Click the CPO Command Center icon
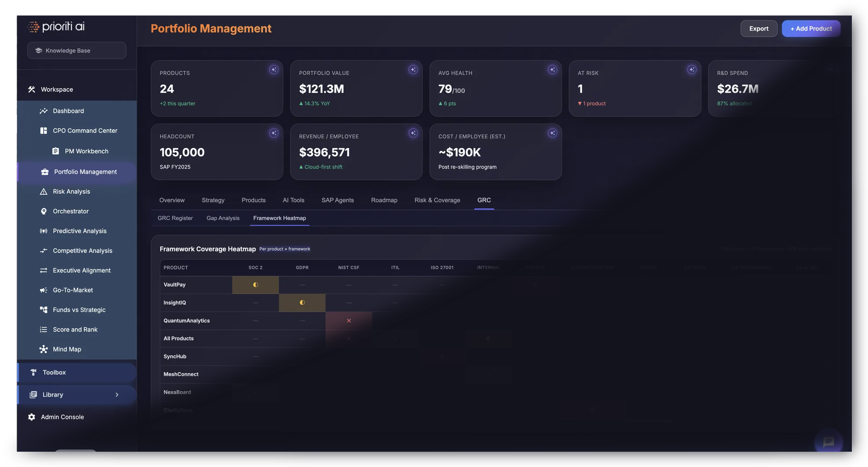This screenshot has width=868, height=467. (x=43, y=131)
